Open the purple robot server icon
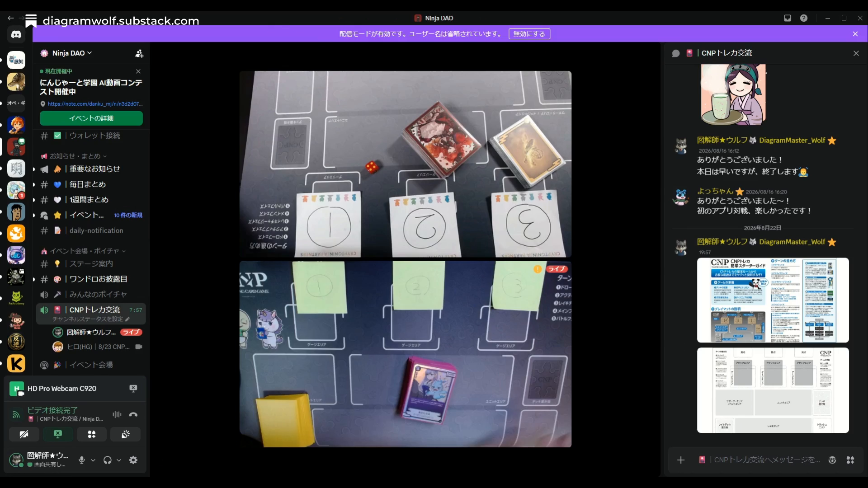This screenshot has height=488, width=868. point(16,255)
